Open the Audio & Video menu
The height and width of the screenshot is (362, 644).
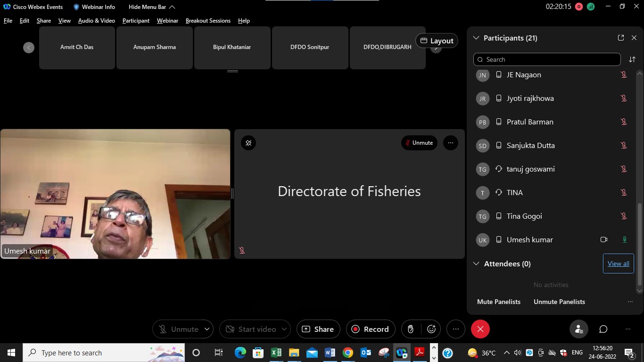click(x=97, y=21)
